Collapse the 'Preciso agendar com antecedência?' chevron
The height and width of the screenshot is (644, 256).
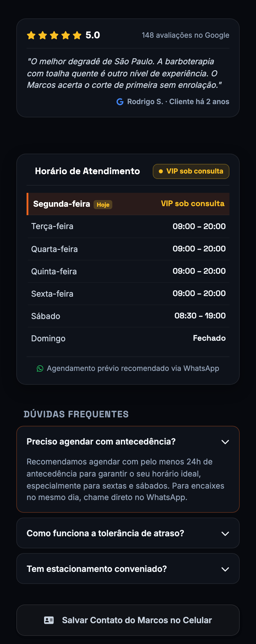point(225,442)
